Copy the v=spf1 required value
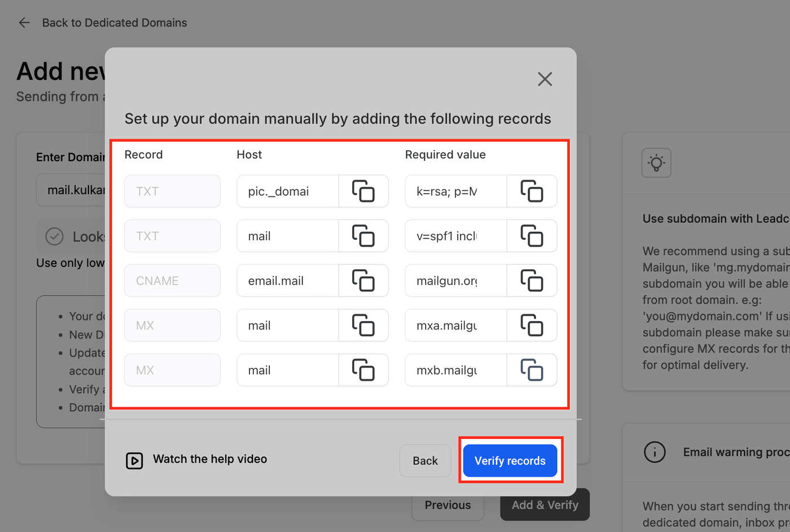Viewport: 790px width, 532px height. pos(532,236)
